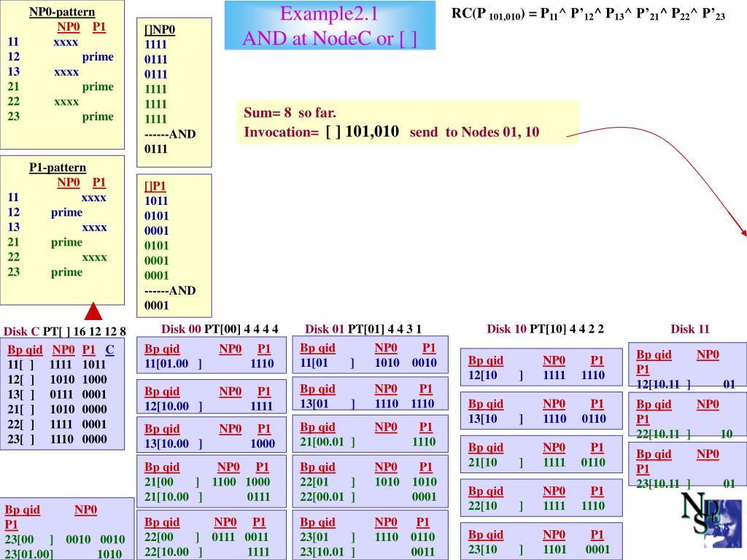Image resolution: width=747 pixels, height=560 pixels.
Task: Click row '11[01.00 ] 1110' in Disk 00
Action: (x=209, y=364)
